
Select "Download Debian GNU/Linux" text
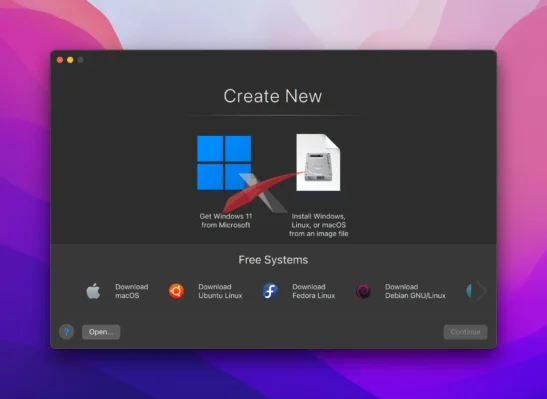415,291
